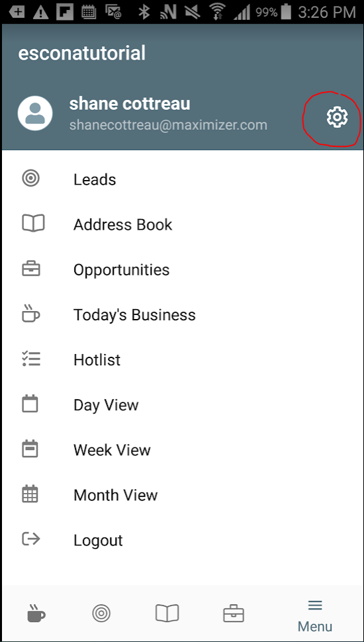Open Today's Business
Viewport: 364px width, 642px height.
pos(182,314)
